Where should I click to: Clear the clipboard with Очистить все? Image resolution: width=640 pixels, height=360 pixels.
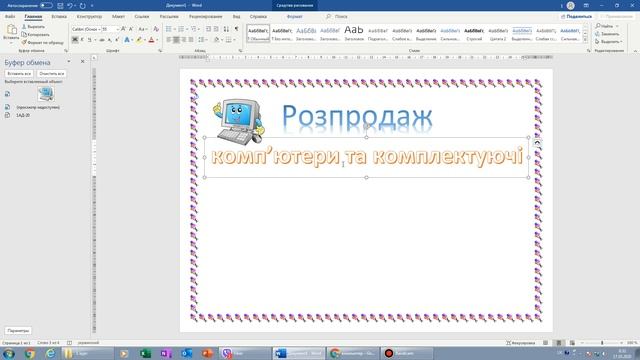click(51, 73)
